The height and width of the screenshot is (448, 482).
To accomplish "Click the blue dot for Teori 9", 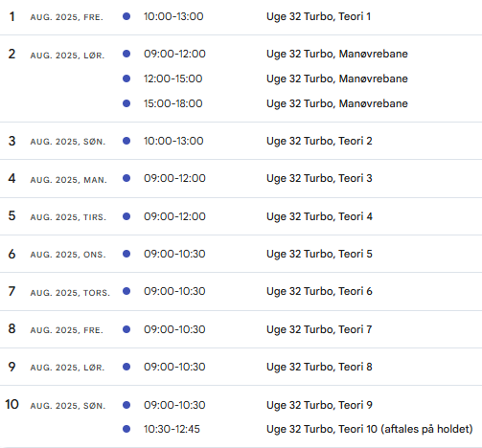I will [126, 405].
